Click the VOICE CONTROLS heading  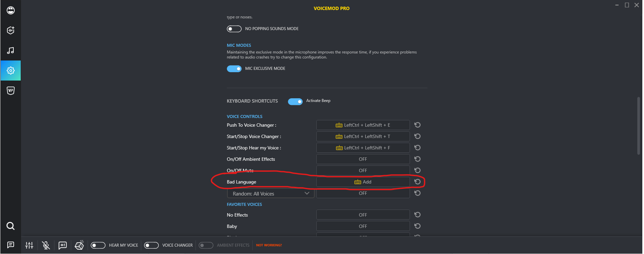[x=244, y=117]
